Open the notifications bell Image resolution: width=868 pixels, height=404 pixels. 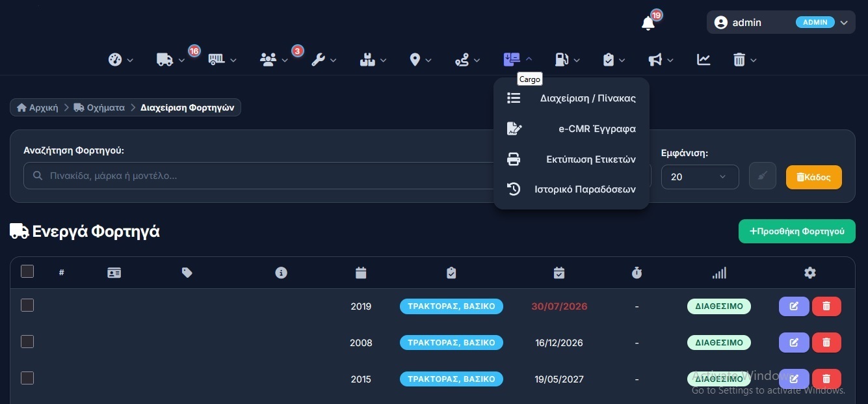(x=648, y=23)
